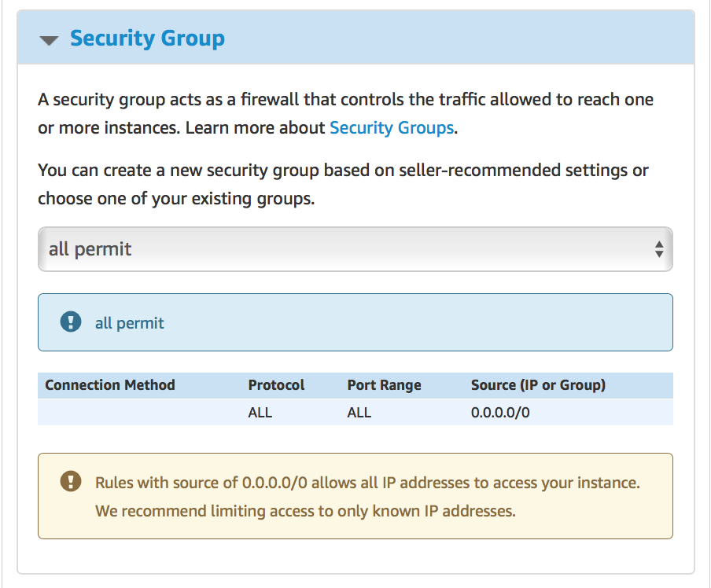Open the 'all permit' security group dropdown

[x=355, y=250]
